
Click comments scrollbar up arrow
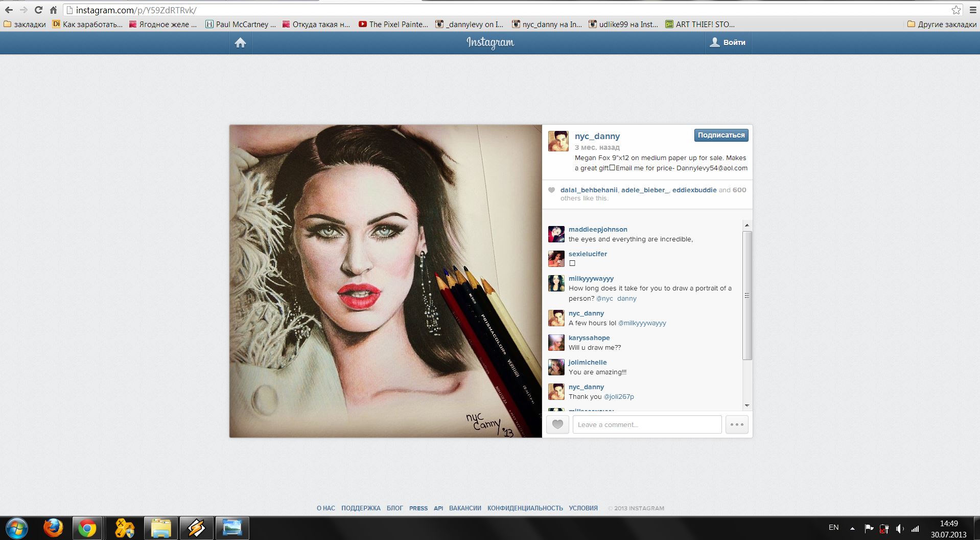click(x=747, y=226)
